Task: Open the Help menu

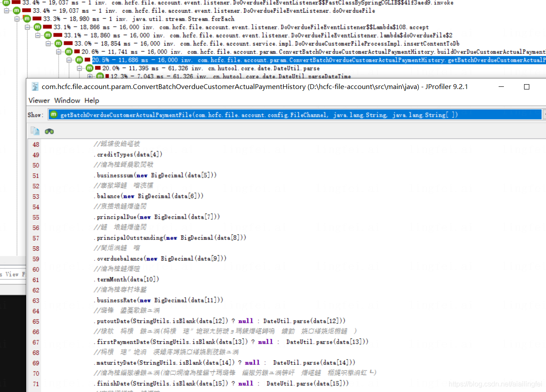Action: [91, 100]
